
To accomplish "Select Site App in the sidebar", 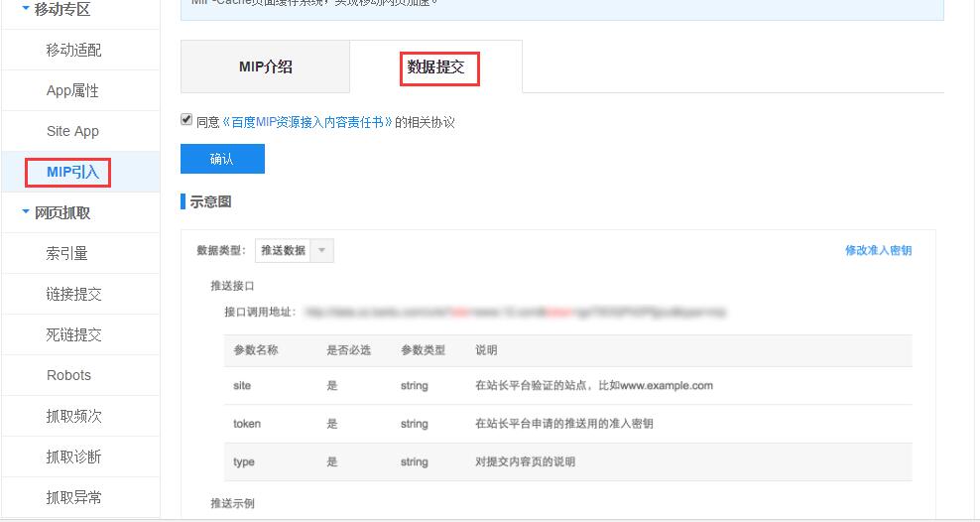I will pos(73,131).
